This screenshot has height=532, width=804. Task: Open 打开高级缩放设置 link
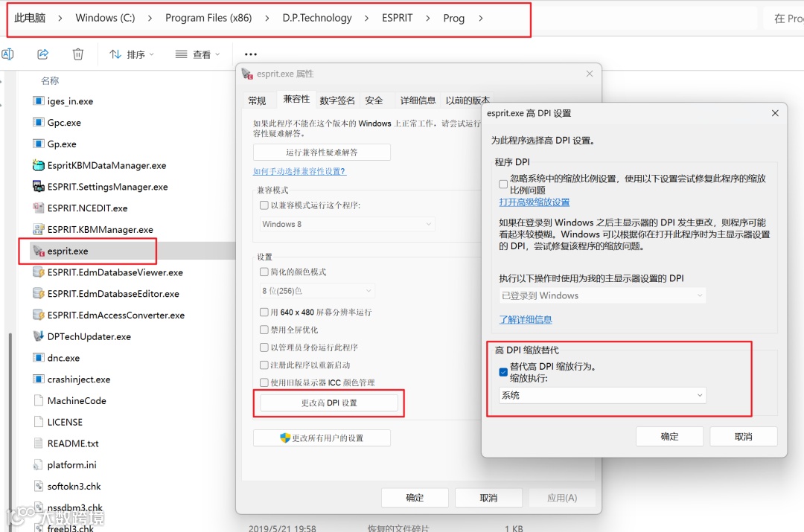(535, 202)
